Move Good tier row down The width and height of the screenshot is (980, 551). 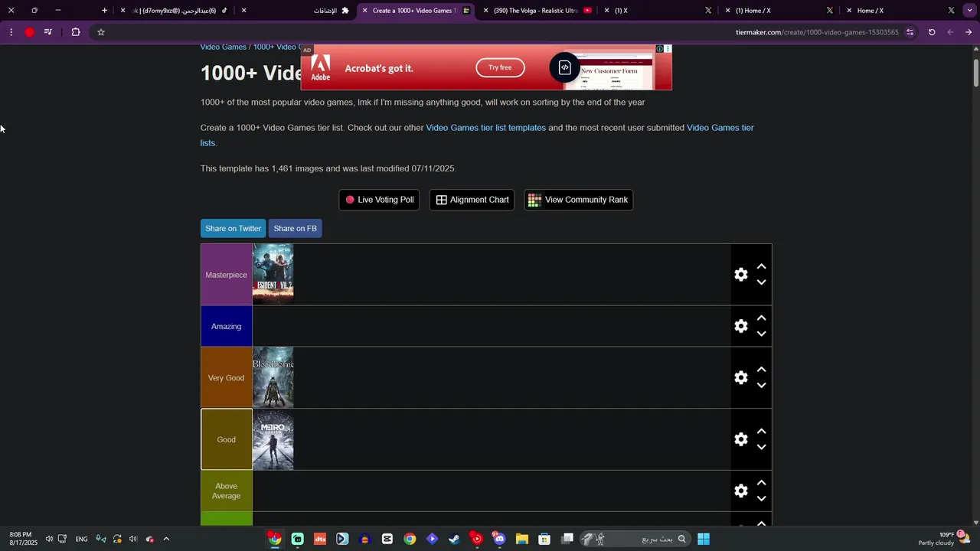761,447
